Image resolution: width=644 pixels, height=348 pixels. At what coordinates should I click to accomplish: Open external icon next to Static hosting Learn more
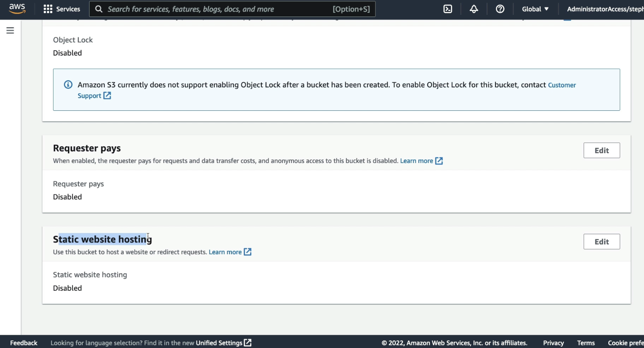coord(248,252)
